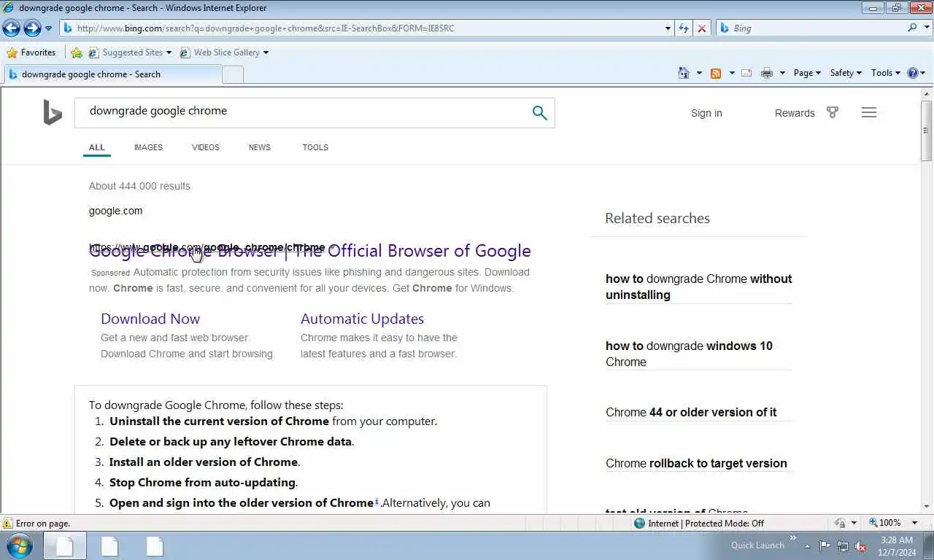The height and width of the screenshot is (560, 934).
Task: Click the network tray icon
Action: pyautogui.click(x=843, y=545)
